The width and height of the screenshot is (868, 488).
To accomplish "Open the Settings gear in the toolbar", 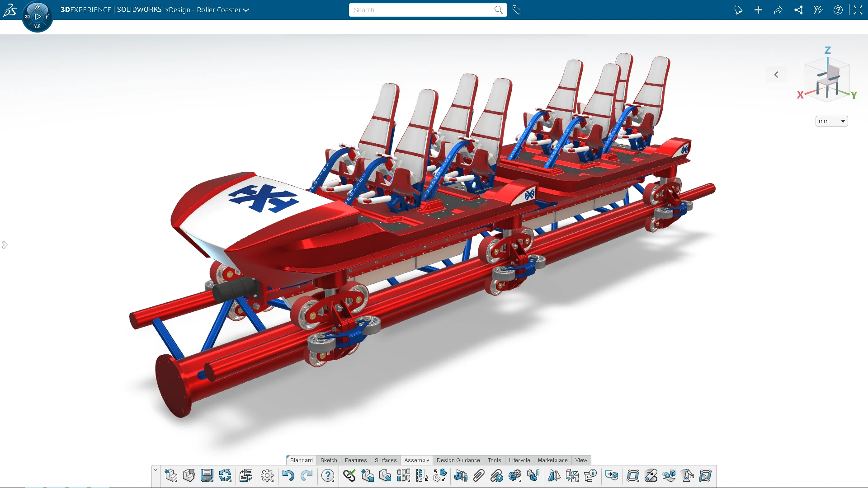I will 267,476.
